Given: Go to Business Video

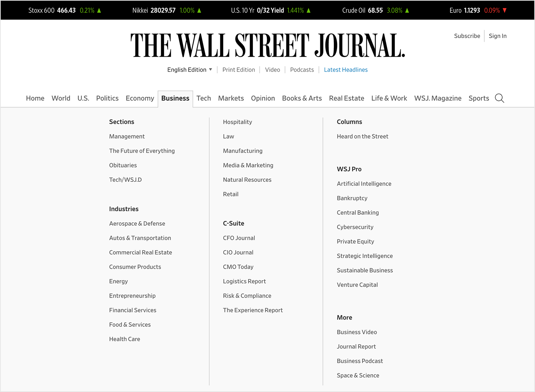Looking at the screenshot, I should click(357, 332).
